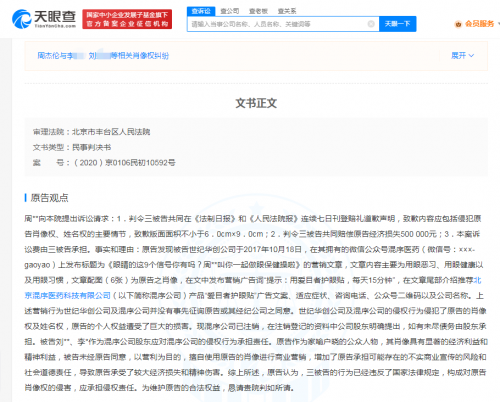Click the Tianyancha logo icon
This screenshot has width=500, height=402.
(x=21, y=19)
